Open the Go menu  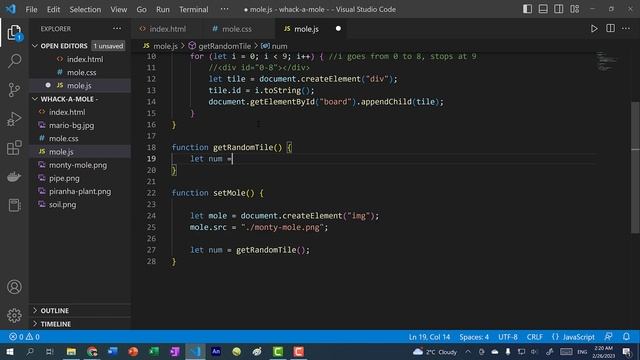tap(141, 9)
